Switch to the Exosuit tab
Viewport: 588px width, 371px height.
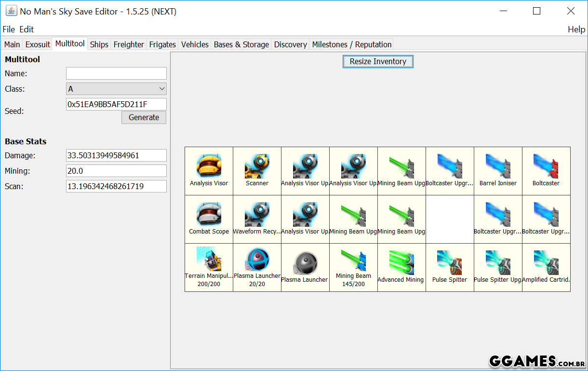click(x=38, y=44)
